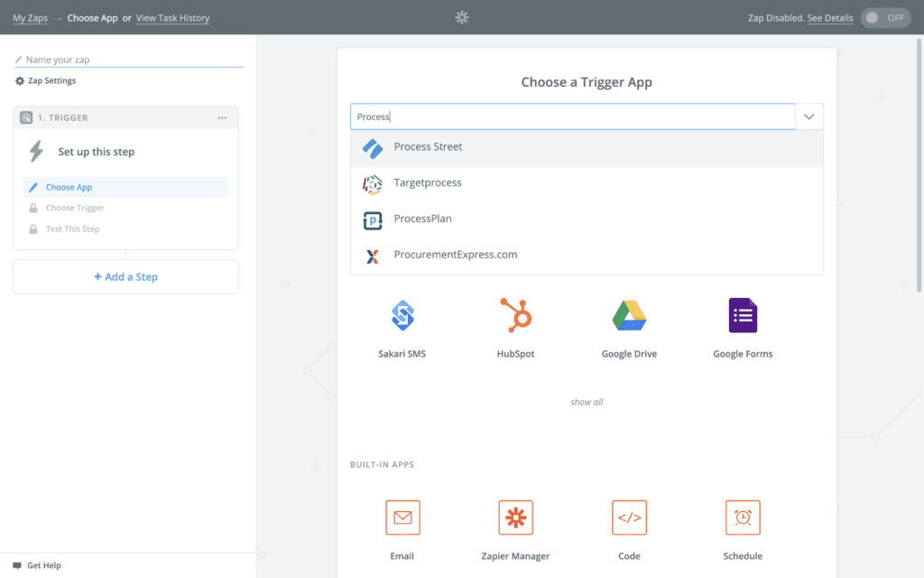Choose the Email built-in app icon
Screen dimensions: 924x578
click(402, 517)
